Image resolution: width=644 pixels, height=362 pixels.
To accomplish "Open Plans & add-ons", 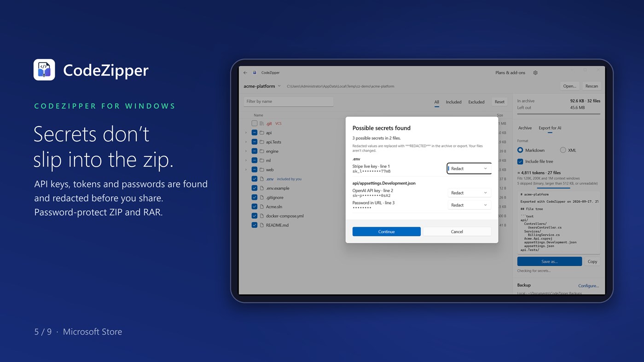I will coord(510,73).
